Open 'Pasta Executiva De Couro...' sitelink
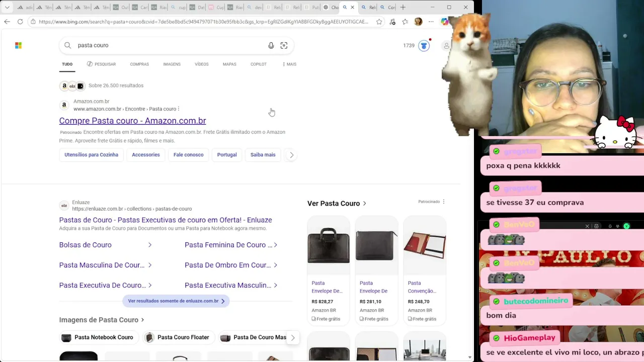644x362 pixels. pyautogui.click(x=103, y=285)
